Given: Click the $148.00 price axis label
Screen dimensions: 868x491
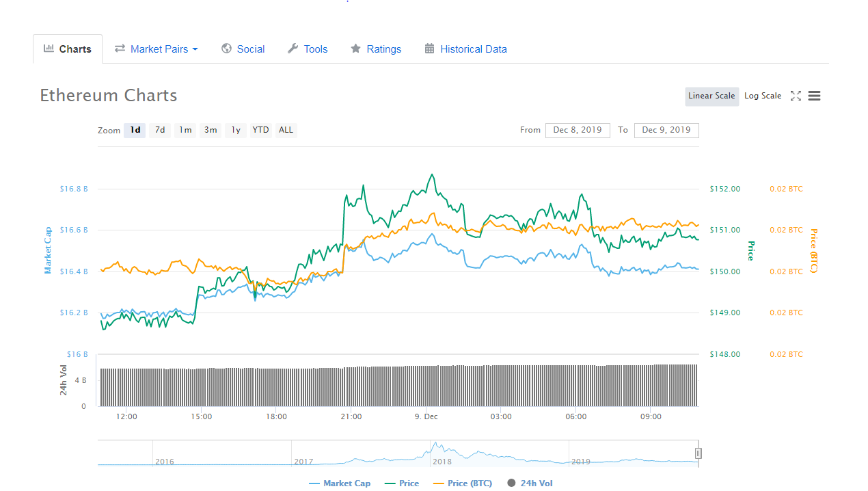Looking at the screenshot, I should (x=725, y=354).
